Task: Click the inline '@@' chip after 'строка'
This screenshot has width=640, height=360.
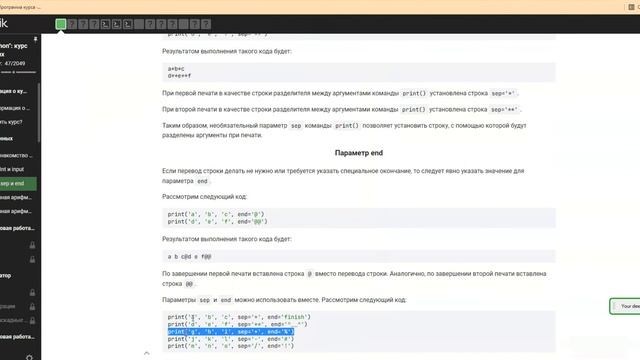Action: (x=189, y=284)
